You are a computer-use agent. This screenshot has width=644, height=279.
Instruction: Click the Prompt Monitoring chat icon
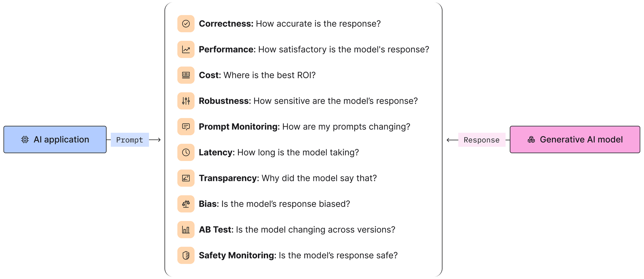pyautogui.click(x=186, y=127)
